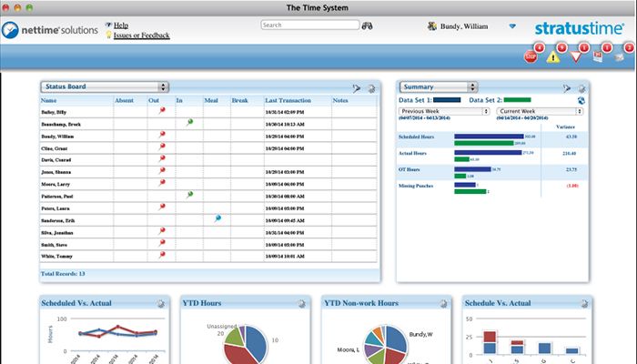Click the blue Scheduled Hours bar

[489, 136]
